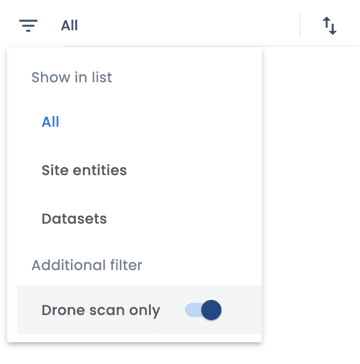Click the top bar of the filter icon
The image size is (360, 364).
(x=28, y=21)
